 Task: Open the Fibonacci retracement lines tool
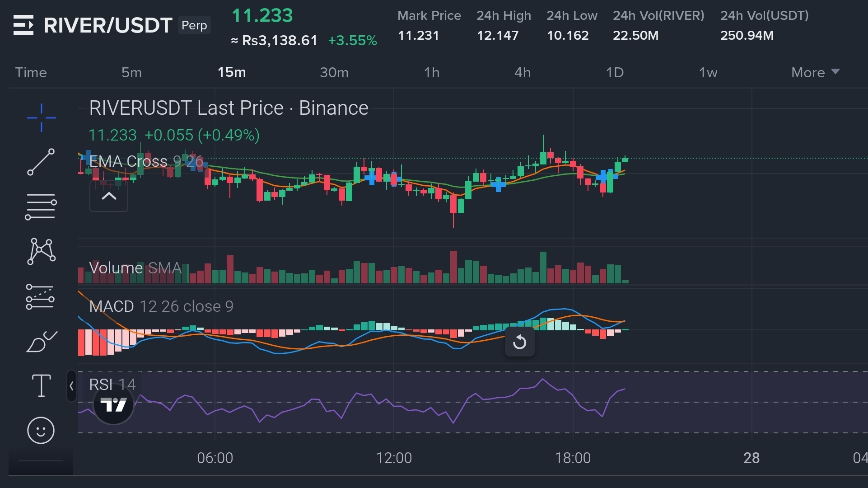click(41, 206)
